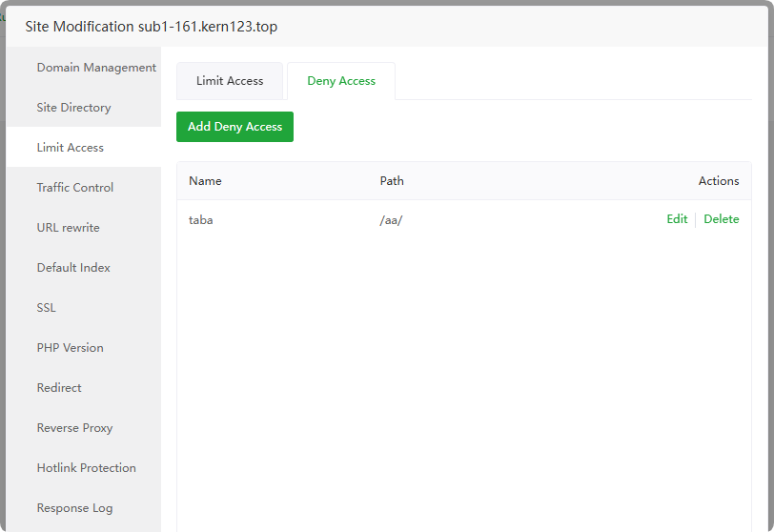This screenshot has height=532, width=774.
Task: Switch to the Deny Access tab
Action: (x=341, y=81)
